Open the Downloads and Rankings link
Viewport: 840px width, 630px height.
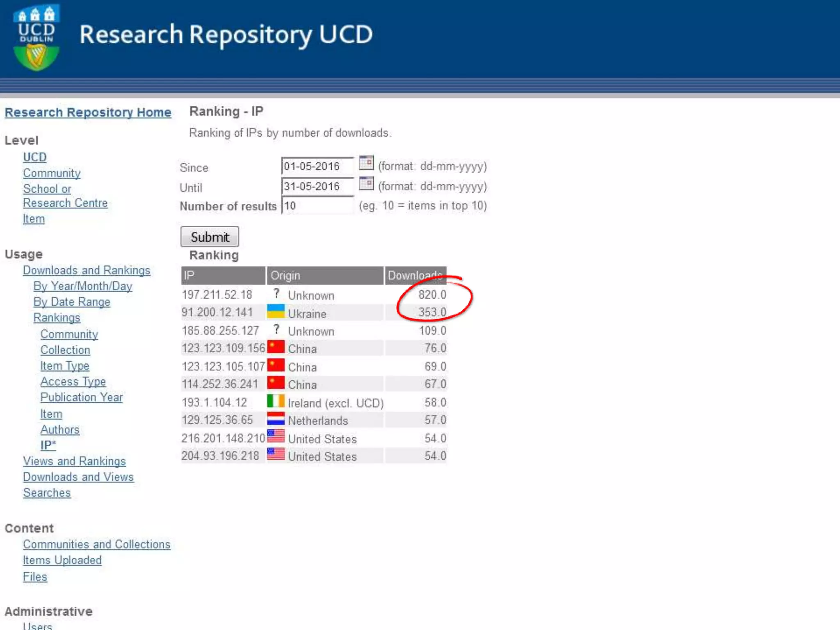pos(87,270)
